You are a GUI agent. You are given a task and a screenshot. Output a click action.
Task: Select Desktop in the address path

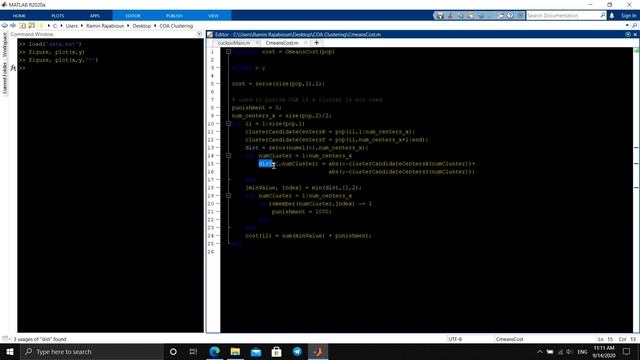[x=142, y=26]
